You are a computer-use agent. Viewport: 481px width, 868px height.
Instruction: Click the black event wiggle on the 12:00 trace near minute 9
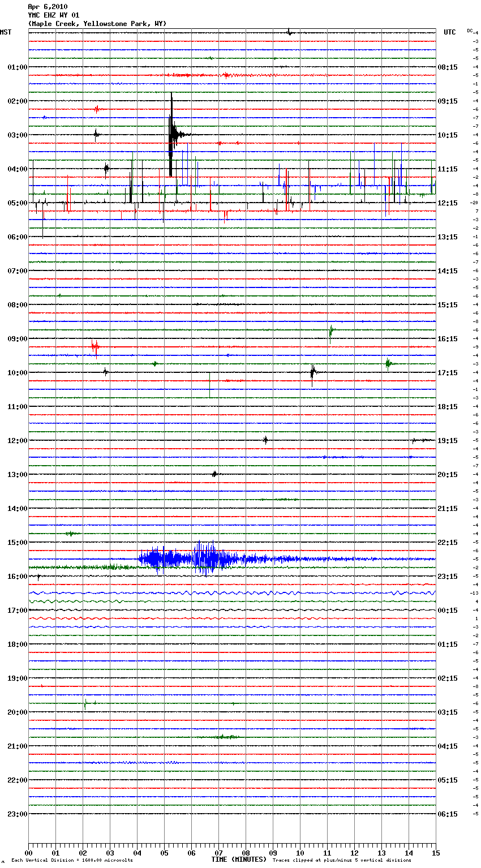coord(265,440)
